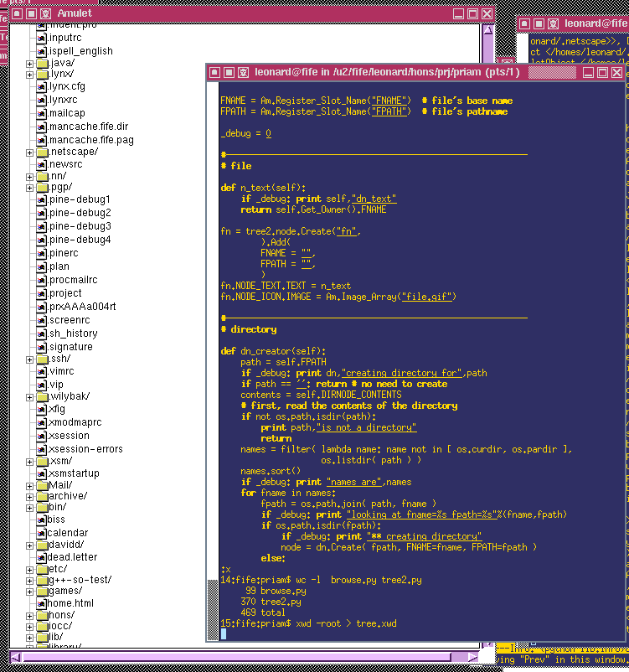629x672 pixels.
Task: Click skull icon in priam terminal title bar
Action: tap(243, 73)
